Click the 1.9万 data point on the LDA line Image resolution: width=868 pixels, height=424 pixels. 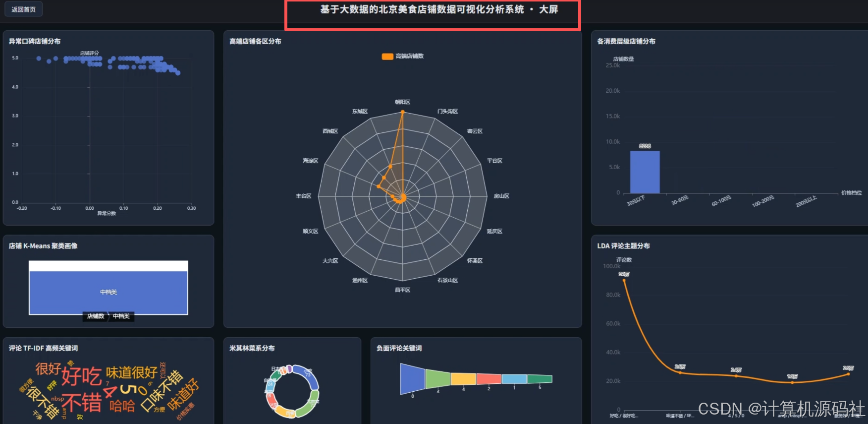click(792, 382)
